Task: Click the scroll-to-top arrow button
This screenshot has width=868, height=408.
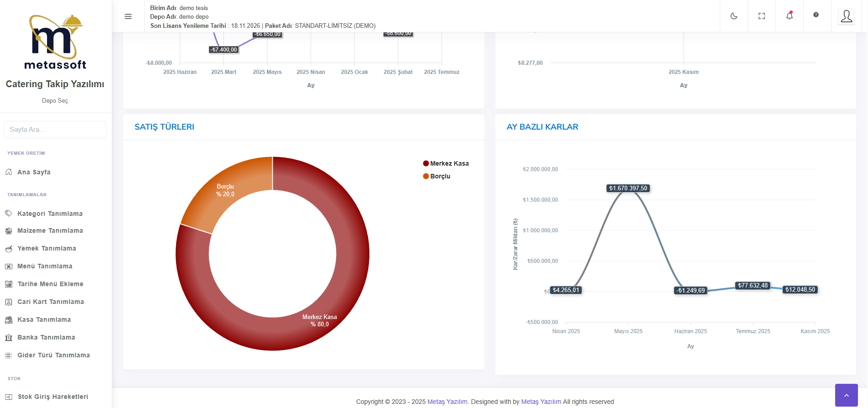Action: point(846,395)
